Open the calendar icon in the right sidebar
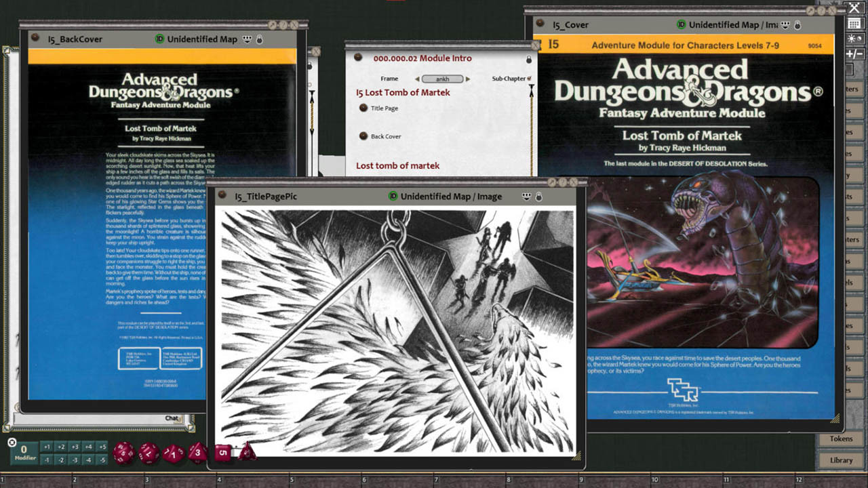Image resolution: width=868 pixels, height=488 pixels. pos(854,24)
